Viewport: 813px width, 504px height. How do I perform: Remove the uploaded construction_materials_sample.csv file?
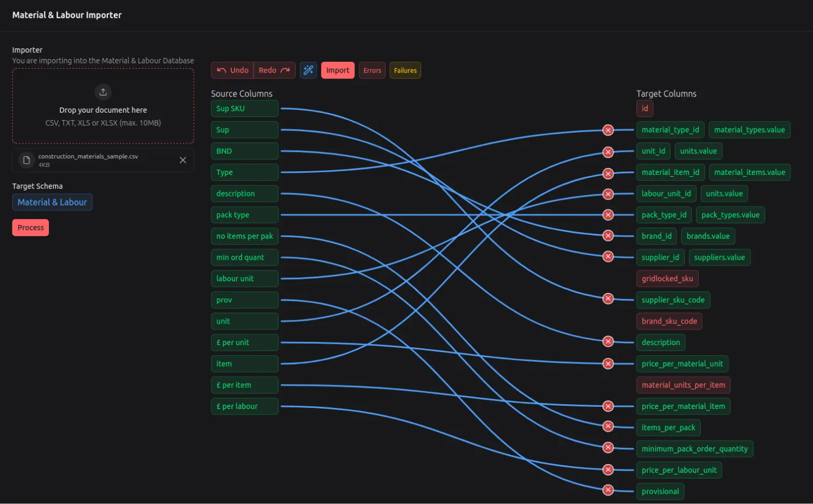click(x=182, y=160)
